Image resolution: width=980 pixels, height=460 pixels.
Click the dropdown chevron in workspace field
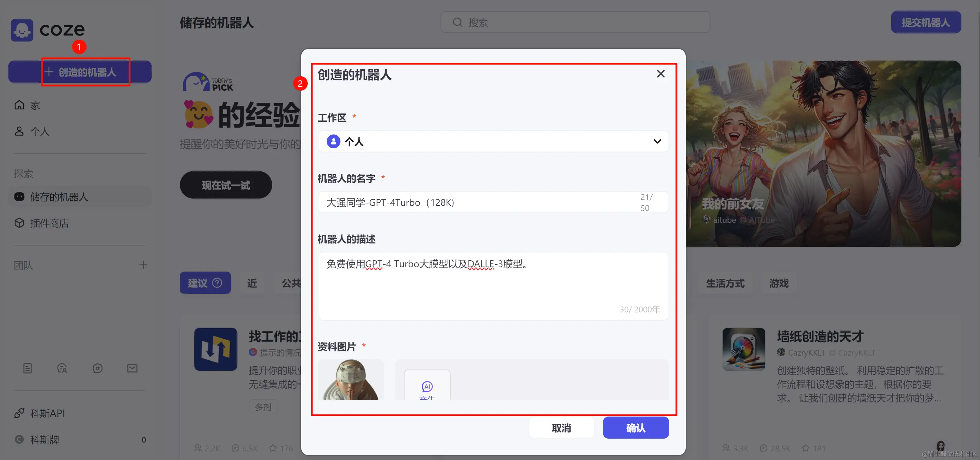coord(657,142)
